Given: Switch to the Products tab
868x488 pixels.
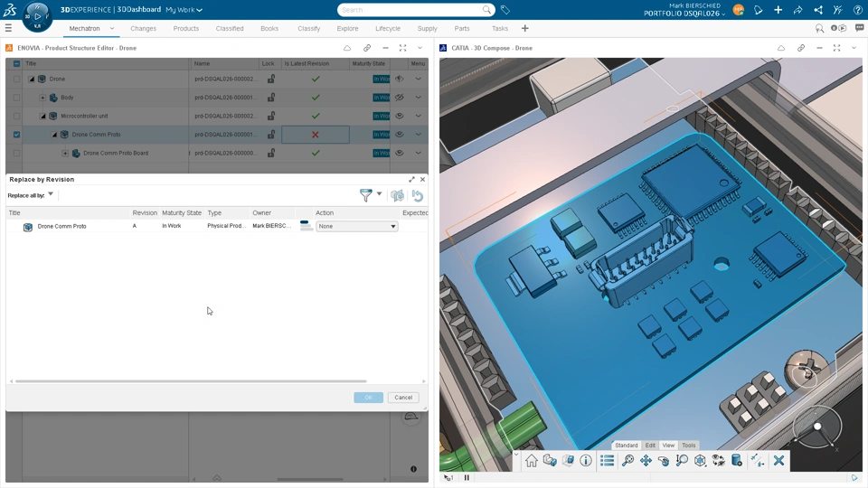Looking at the screenshot, I should pyautogui.click(x=186, y=28).
